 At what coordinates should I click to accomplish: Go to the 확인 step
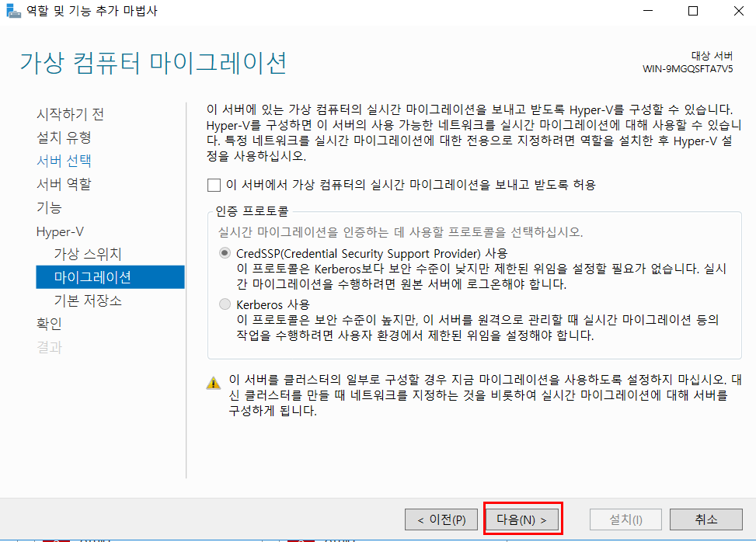tap(49, 324)
